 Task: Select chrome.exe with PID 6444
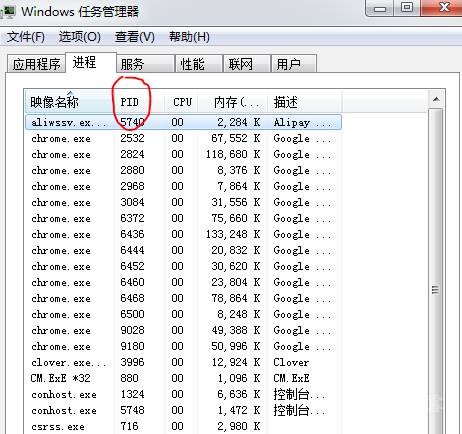pos(183,250)
